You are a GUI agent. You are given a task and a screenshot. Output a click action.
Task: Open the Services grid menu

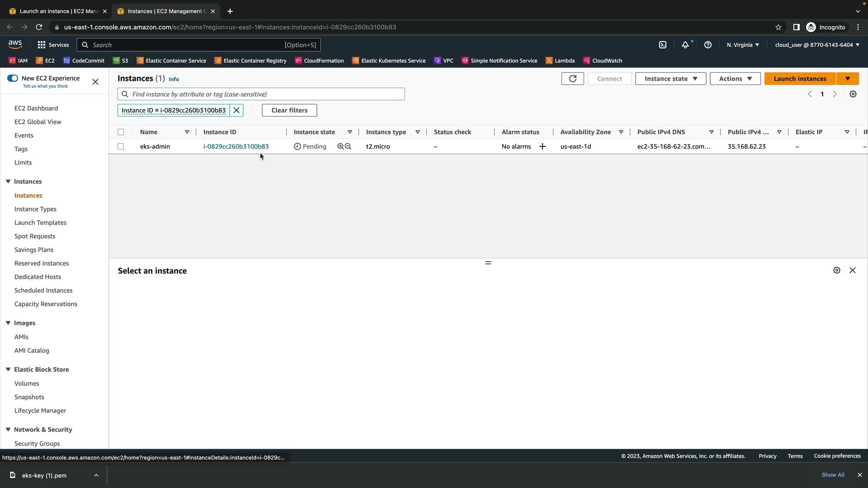pos(42,45)
